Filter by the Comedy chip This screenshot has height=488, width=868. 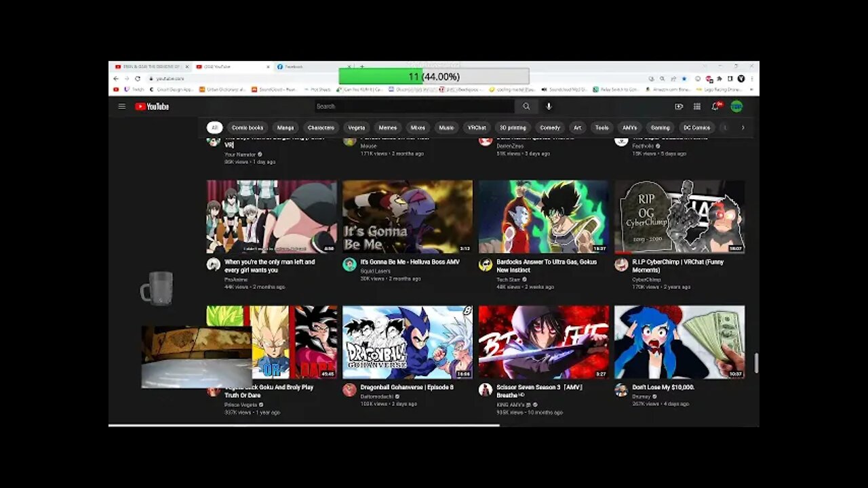[x=550, y=127]
